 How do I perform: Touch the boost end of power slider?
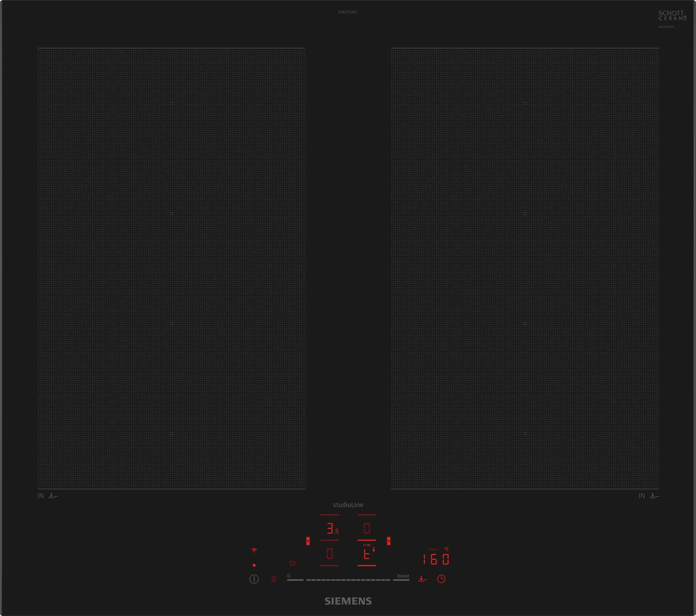tap(401, 578)
